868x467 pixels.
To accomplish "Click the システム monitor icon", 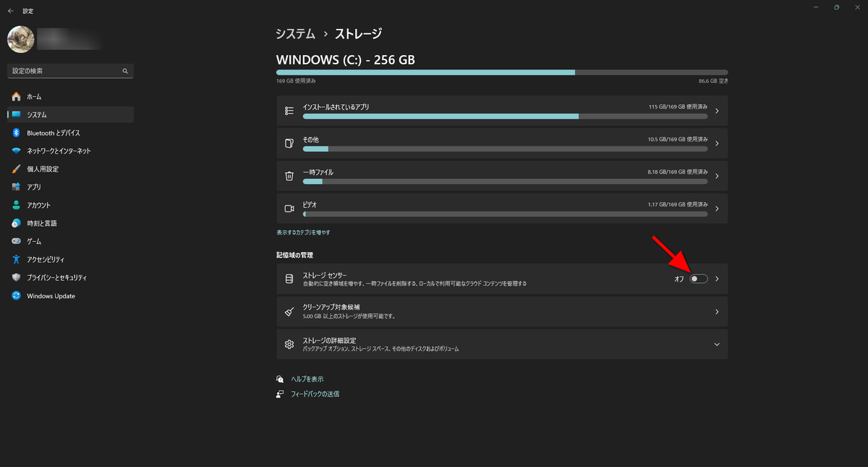I will coord(16,114).
